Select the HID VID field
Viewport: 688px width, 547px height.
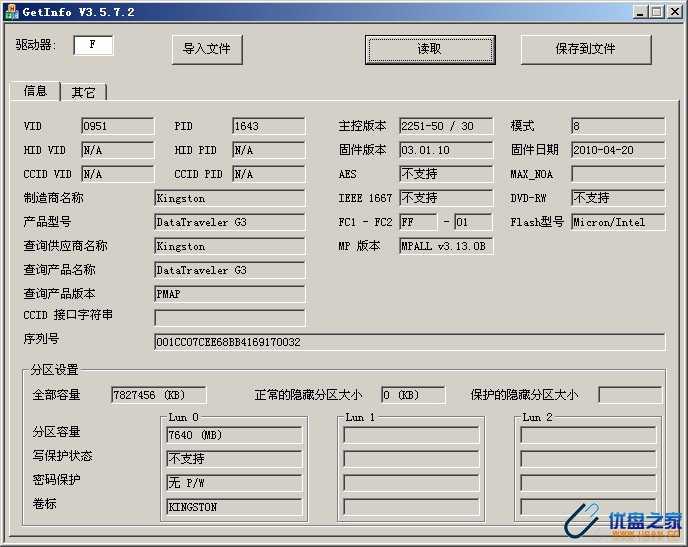(x=118, y=150)
